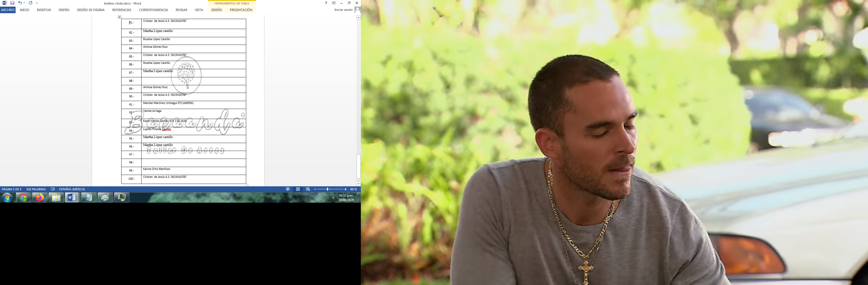Click the cell numbered 81.-
Screen dimensions: 868x285
coord(131,23)
